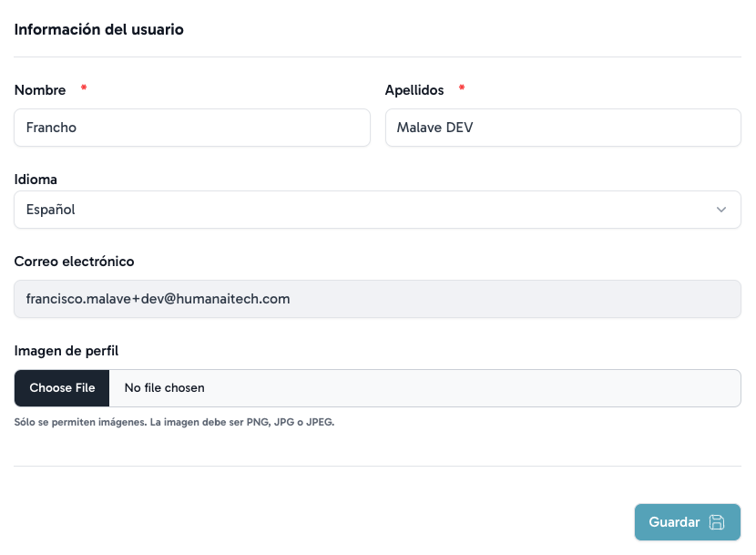Click the chevron arrow in Idioma selector
756x555 pixels.
tap(721, 210)
